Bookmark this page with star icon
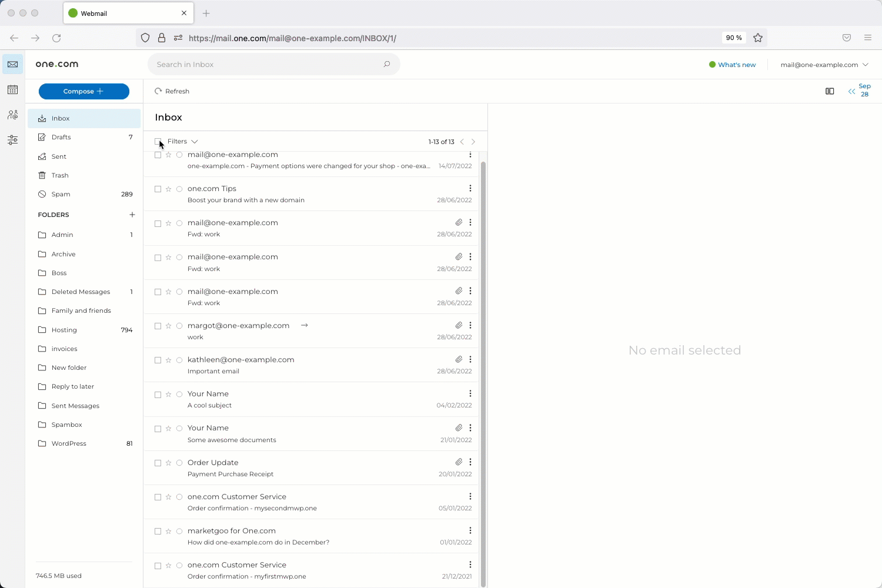 click(758, 38)
